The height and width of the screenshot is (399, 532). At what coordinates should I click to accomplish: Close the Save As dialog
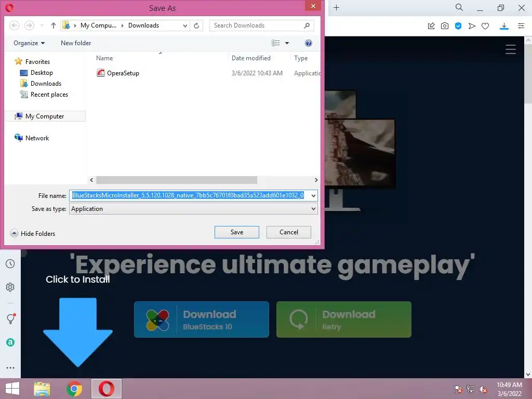click(313, 6)
